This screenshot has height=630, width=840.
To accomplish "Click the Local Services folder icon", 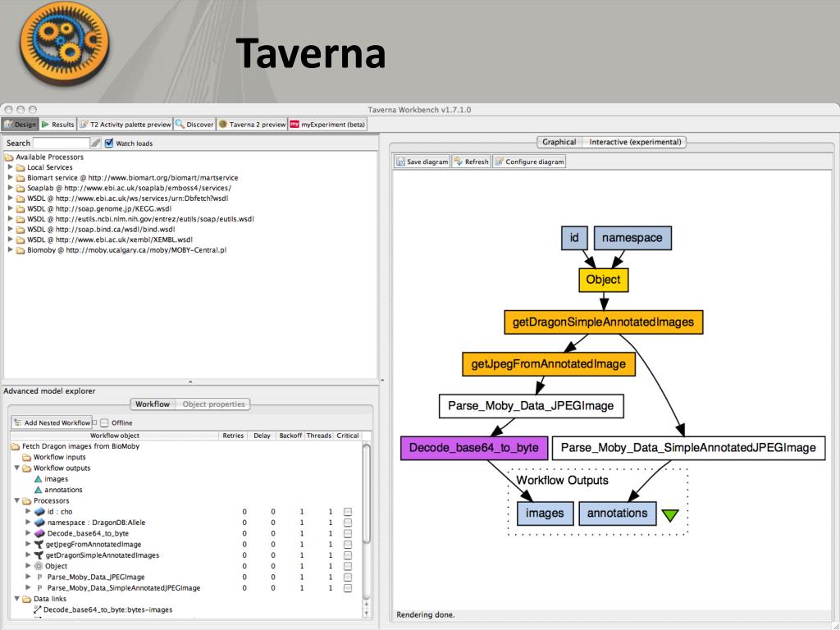I will (21, 167).
